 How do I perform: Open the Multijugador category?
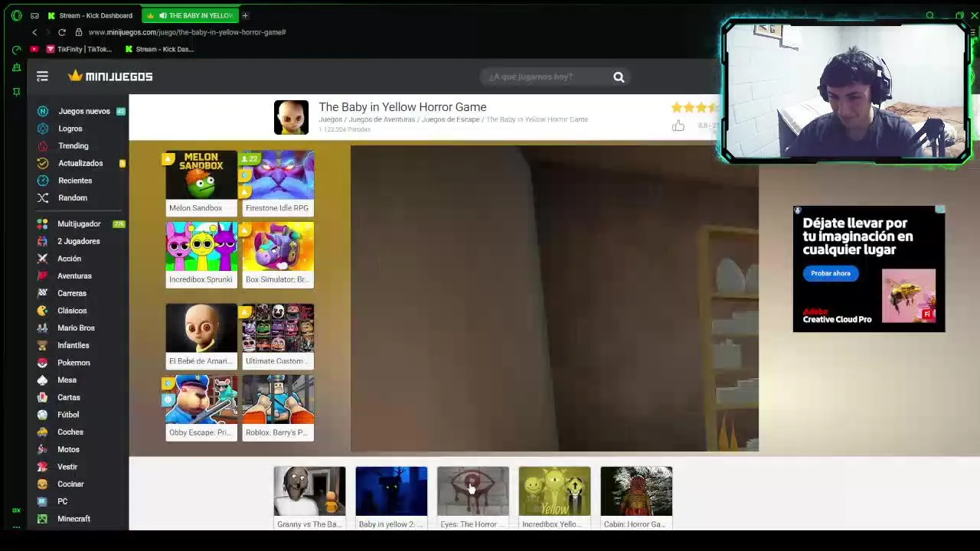coord(78,224)
